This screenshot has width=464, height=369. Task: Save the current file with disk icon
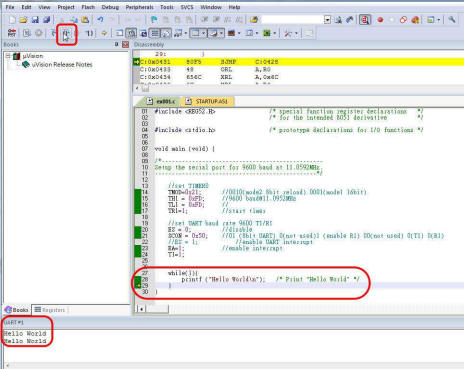[x=35, y=20]
